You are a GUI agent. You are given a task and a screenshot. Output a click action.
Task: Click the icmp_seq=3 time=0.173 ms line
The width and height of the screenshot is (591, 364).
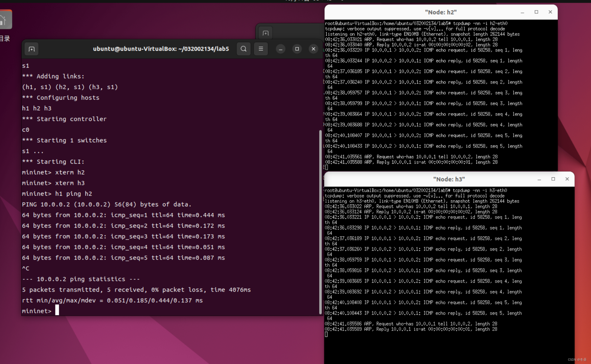tap(123, 236)
